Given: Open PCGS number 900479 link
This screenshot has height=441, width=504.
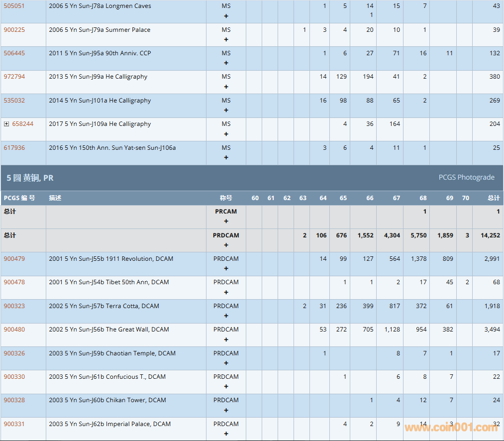Looking at the screenshot, I should point(14,259).
